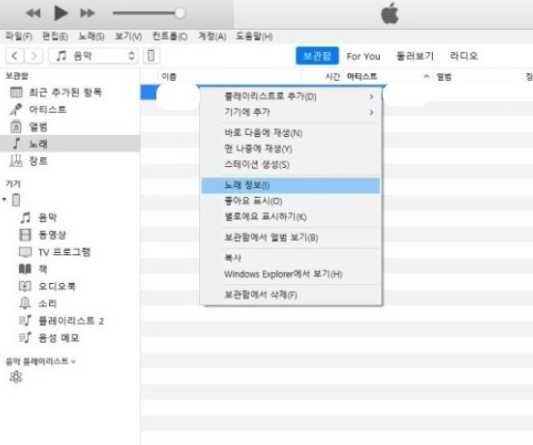Open the 노래(S) menu

pos(91,36)
